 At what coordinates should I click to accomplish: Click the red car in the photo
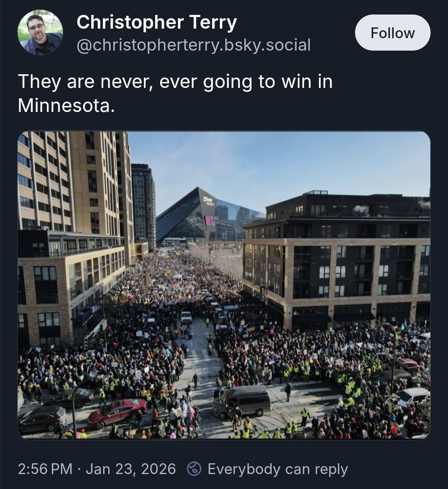coord(117,412)
